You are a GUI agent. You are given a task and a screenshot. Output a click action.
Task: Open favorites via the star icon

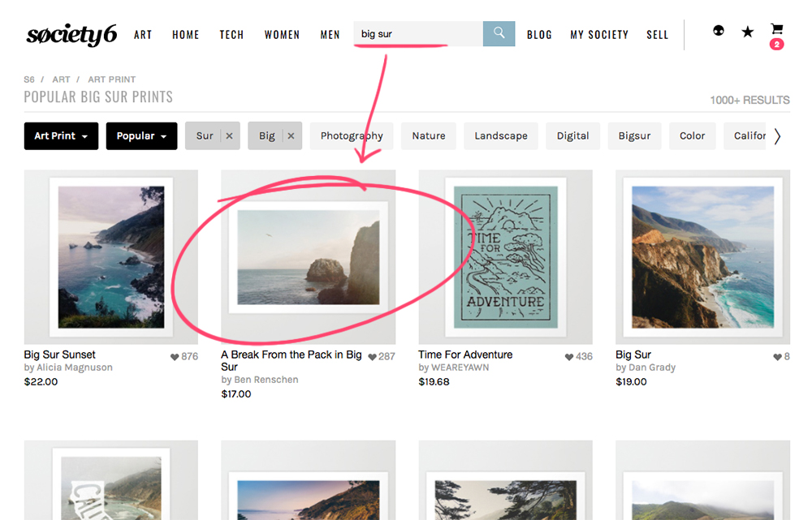(747, 32)
